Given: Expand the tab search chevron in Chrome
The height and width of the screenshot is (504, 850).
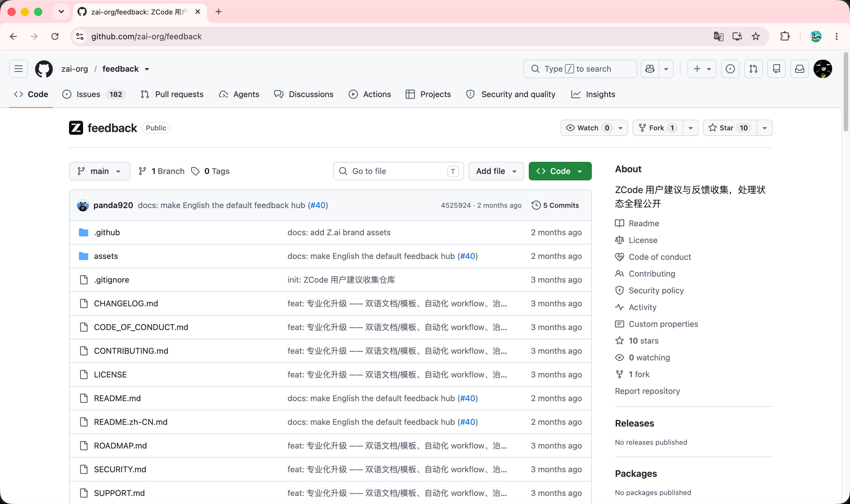Looking at the screenshot, I should coord(61,12).
